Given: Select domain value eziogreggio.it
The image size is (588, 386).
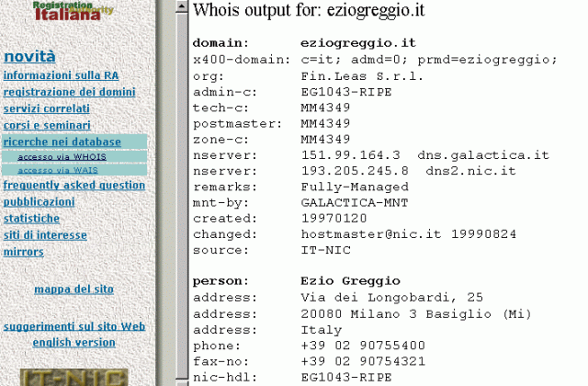Looking at the screenshot, I should 358,43.
